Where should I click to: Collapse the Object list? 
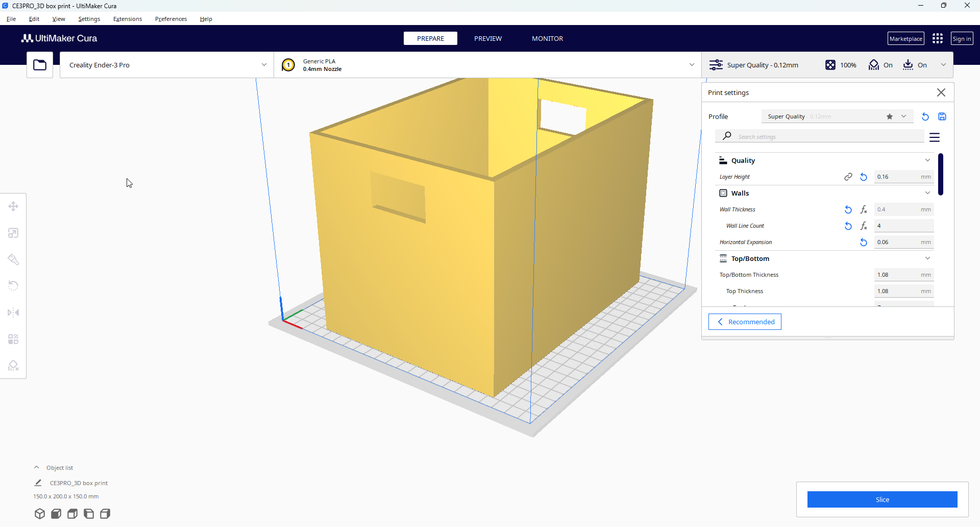coord(37,467)
